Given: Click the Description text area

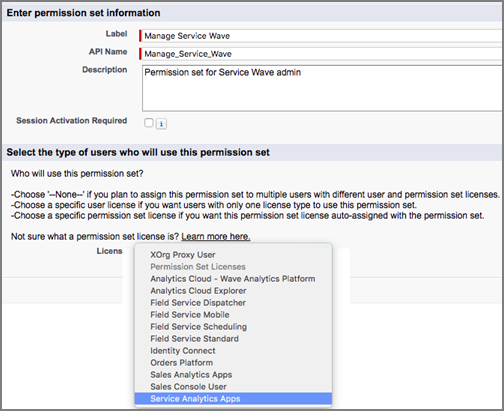Looking at the screenshot, I should pos(322,88).
